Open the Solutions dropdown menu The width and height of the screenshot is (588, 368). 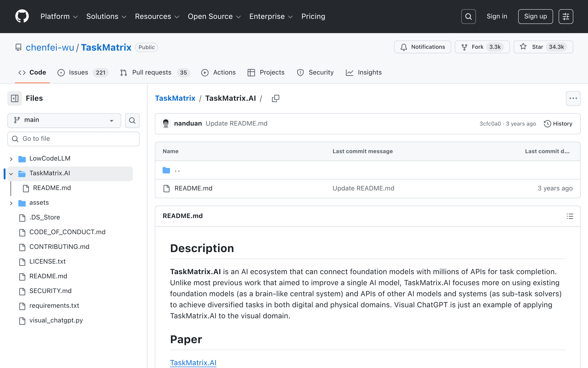pyautogui.click(x=106, y=16)
